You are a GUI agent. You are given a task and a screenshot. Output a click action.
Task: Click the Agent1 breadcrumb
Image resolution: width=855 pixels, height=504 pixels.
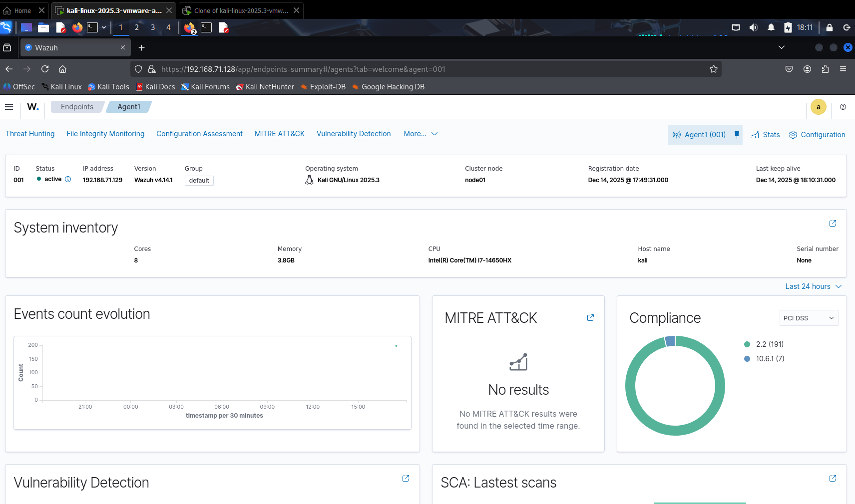(129, 107)
